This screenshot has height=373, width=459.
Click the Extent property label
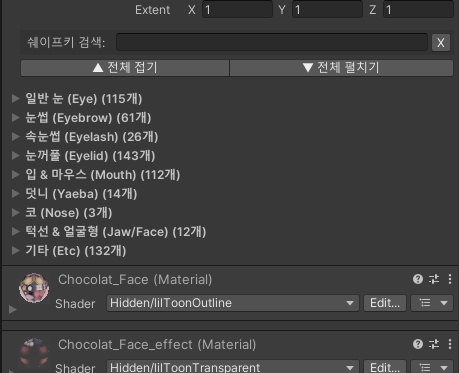(153, 10)
